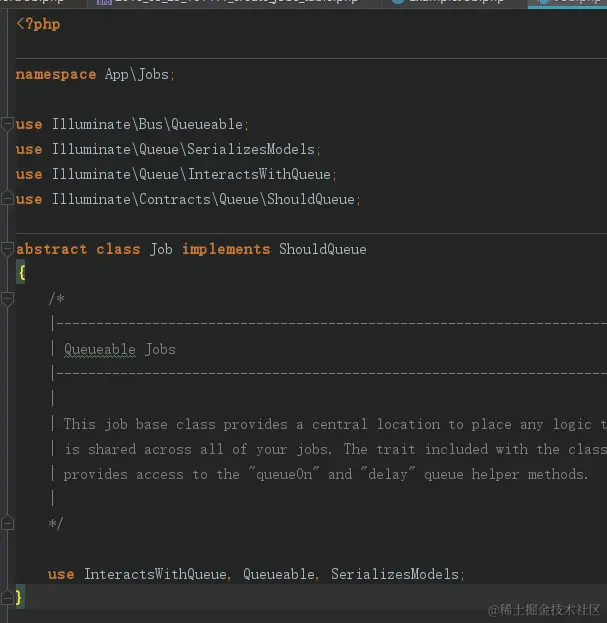Click comment line starting 'This job base class'
Image resolution: width=607 pixels, height=623 pixels.
pos(335,424)
